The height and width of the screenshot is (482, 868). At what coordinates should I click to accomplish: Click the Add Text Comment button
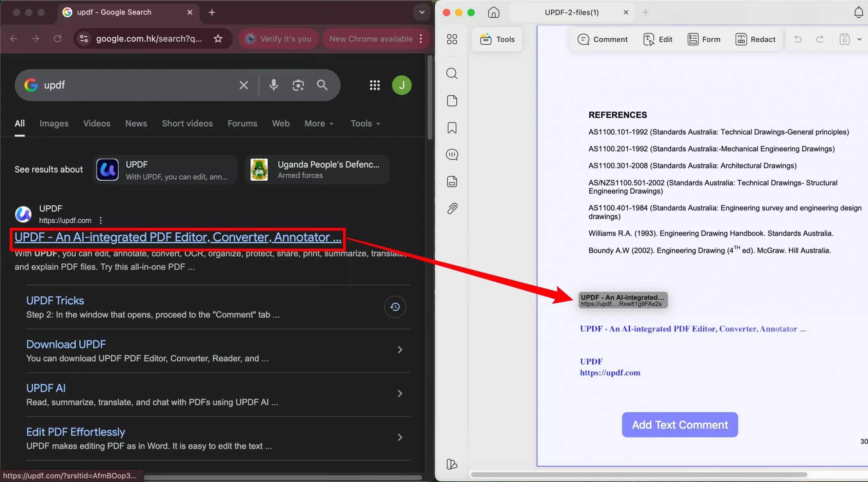point(679,425)
